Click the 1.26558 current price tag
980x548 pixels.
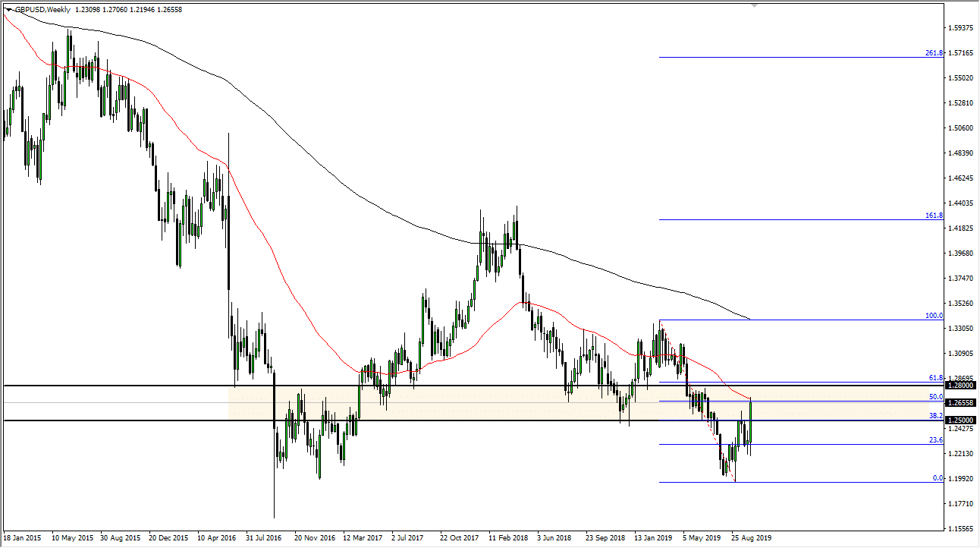[x=960, y=403]
